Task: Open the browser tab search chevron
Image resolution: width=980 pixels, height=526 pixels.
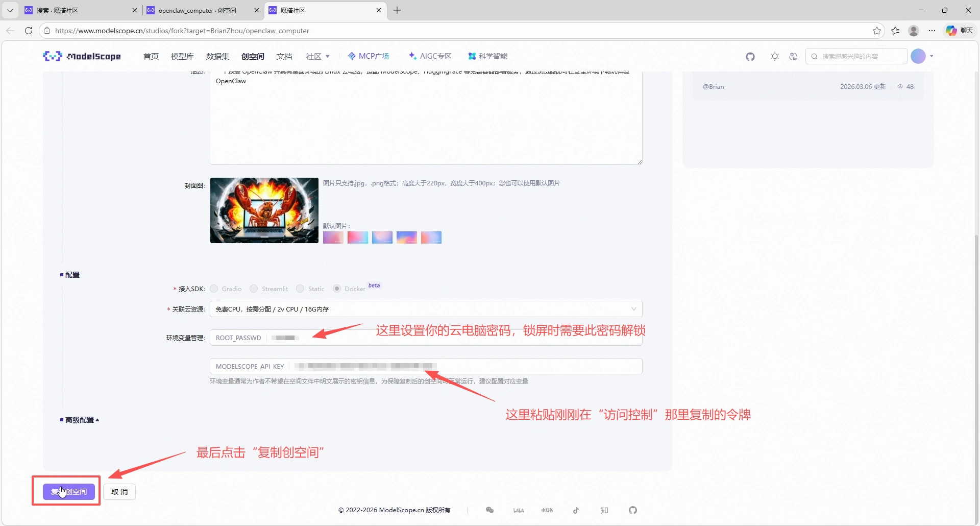Action: click(x=10, y=10)
